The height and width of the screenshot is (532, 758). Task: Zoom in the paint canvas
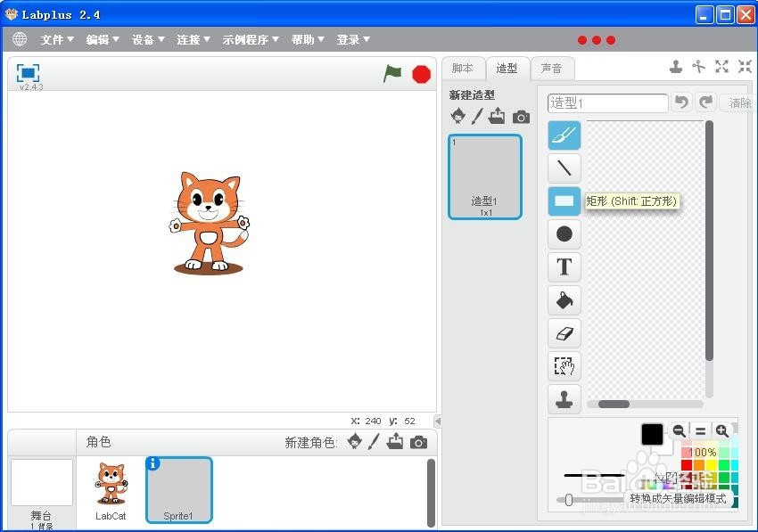721,430
